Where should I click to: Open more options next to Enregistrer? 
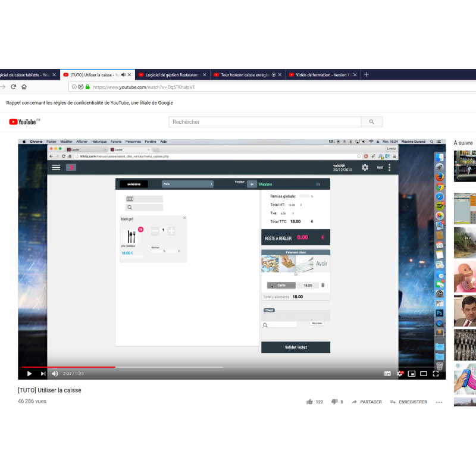click(439, 402)
